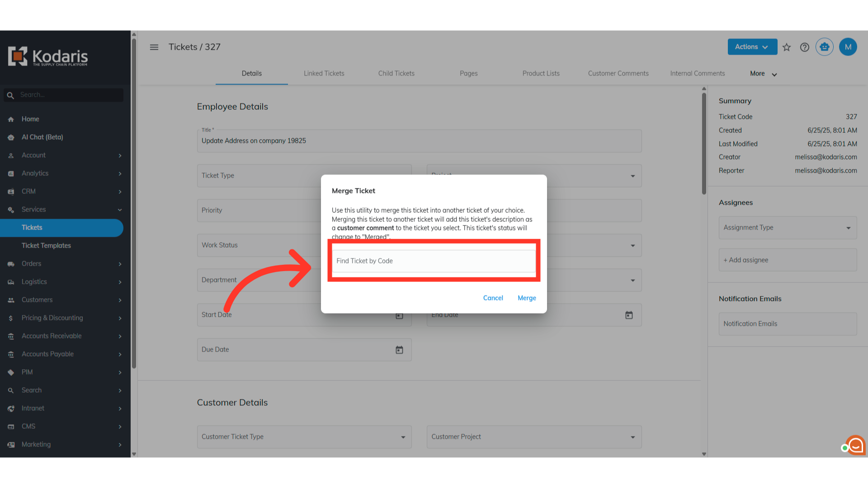The height and width of the screenshot is (488, 868).
Task: Open the Customer Comments tab
Action: point(618,73)
